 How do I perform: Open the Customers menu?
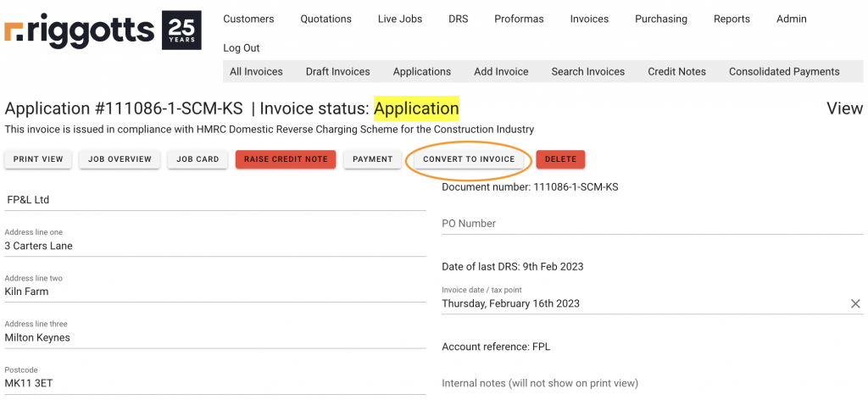[248, 19]
